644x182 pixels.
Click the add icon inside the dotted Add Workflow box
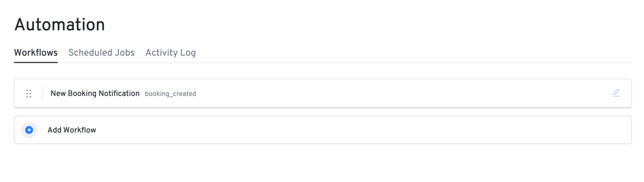29,130
